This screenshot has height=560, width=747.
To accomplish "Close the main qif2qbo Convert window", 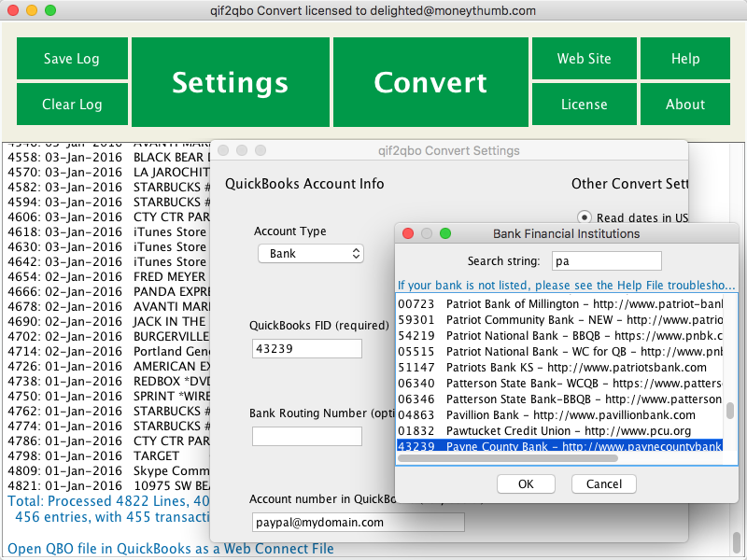I will (13, 10).
